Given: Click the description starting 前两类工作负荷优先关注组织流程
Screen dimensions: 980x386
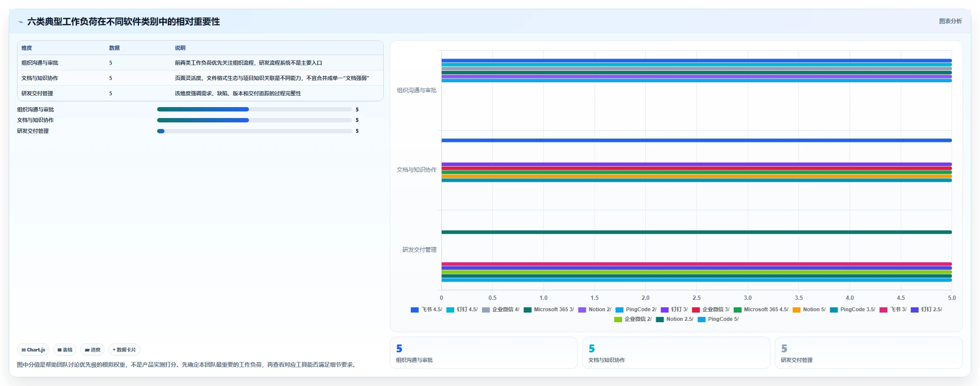Looking at the screenshot, I should click(x=248, y=63).
